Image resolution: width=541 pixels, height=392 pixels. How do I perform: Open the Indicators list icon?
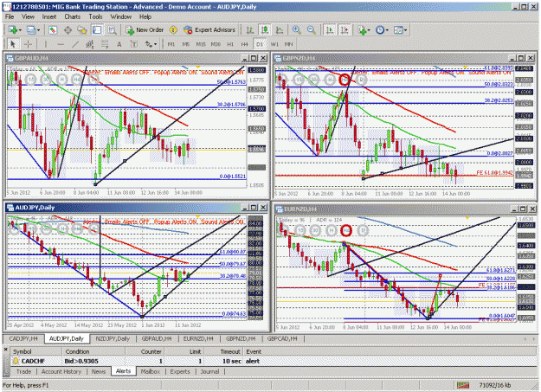click(362, 30)
